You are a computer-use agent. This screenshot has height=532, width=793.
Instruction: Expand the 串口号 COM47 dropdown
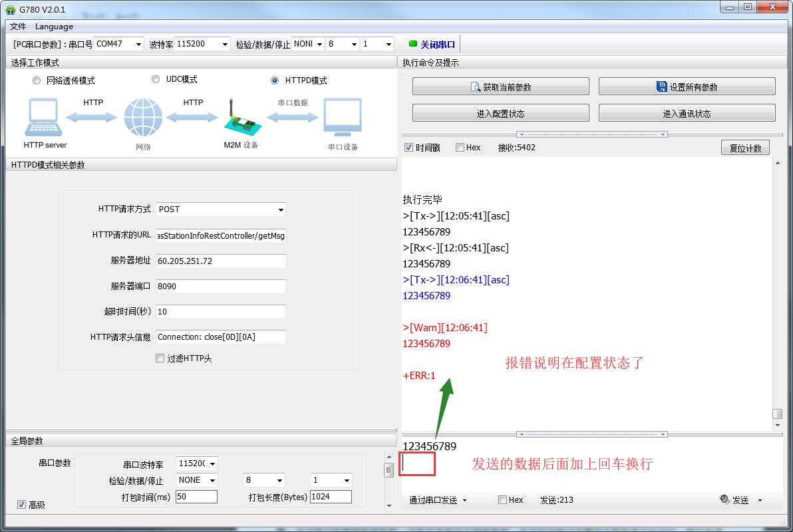(138, 45)
